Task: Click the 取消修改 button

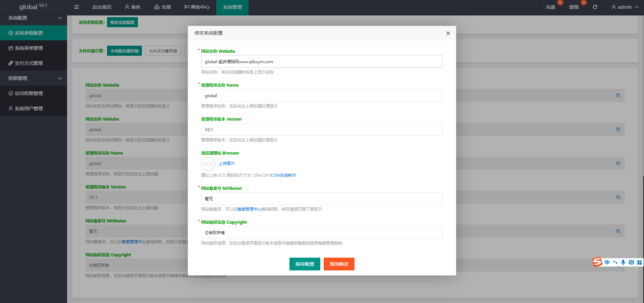Action: coord(339,264)
